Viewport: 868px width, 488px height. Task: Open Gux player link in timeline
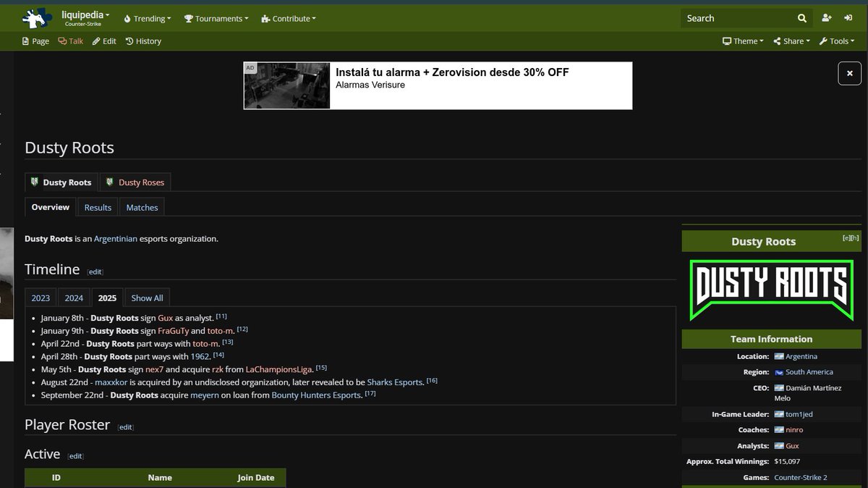(166, 318)
